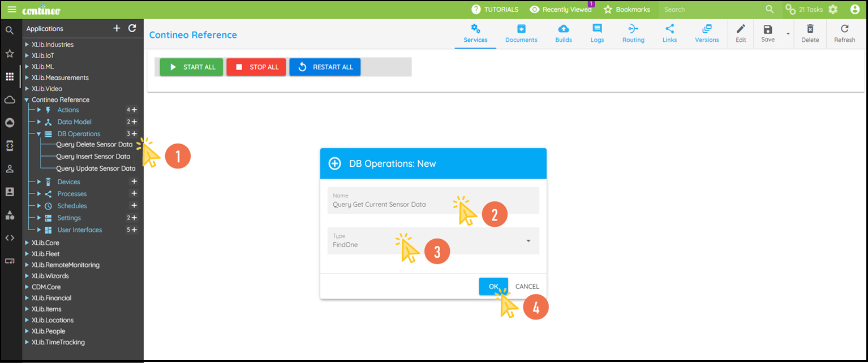Add a new DB Operations item
The width and height of the screenshot is (868, 363).
tap(134, 134)
